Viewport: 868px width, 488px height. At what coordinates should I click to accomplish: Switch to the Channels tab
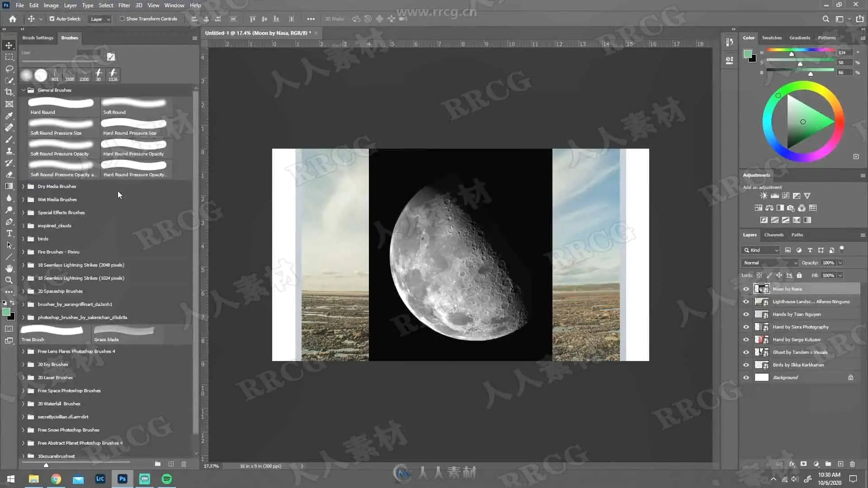point(774,235)
